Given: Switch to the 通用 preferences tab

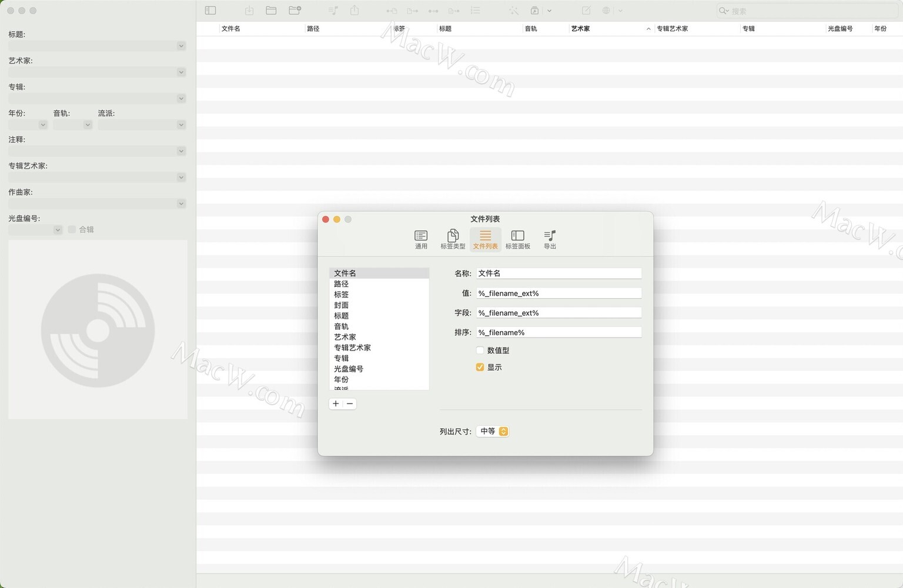Looking at the screenshot, I should pos(421,239).
